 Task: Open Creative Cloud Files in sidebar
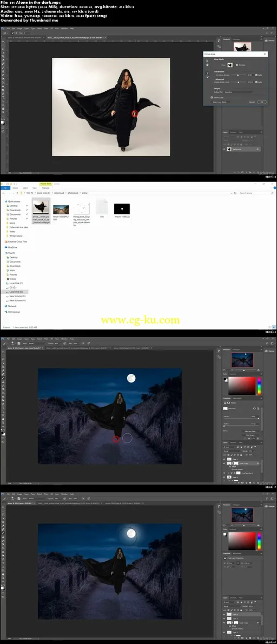(x=16, y=242)
